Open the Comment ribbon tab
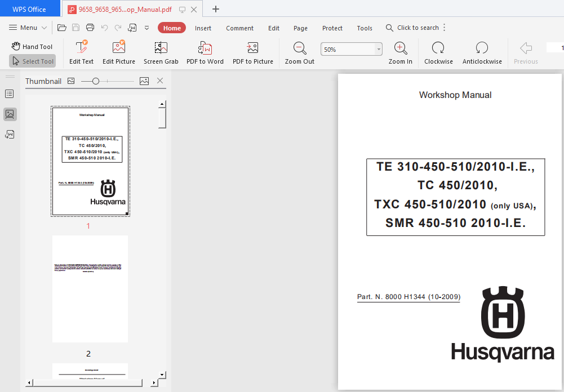 tap(239, 28)
